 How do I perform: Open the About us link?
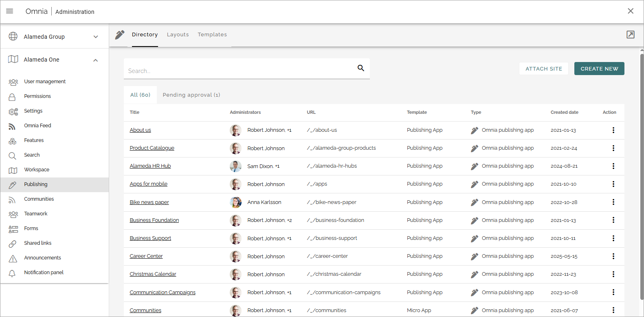(140, 130)
